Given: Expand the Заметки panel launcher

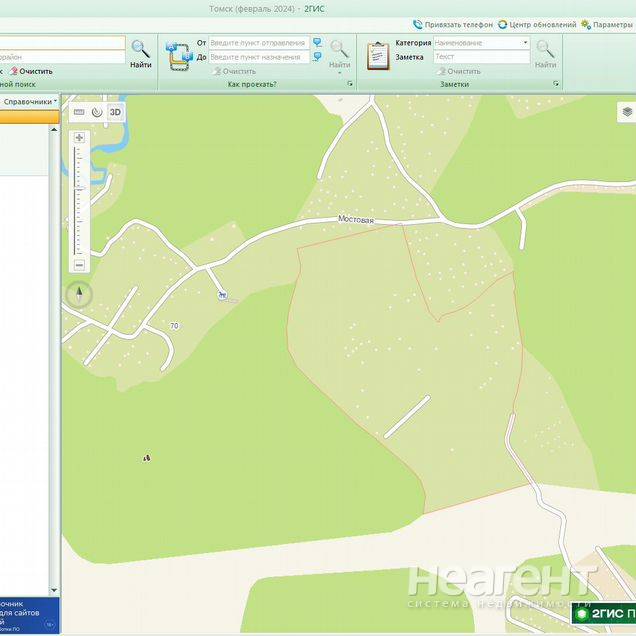Looking at the screenshot, I should tap(555, 85).
